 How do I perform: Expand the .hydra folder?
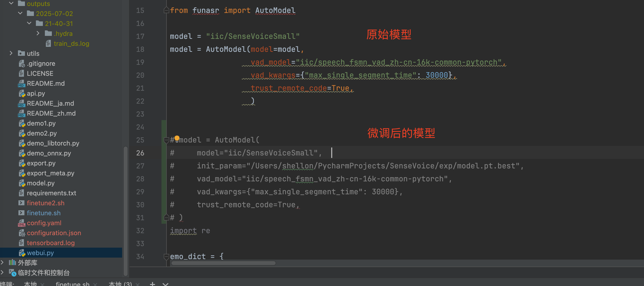click(38, 33)
